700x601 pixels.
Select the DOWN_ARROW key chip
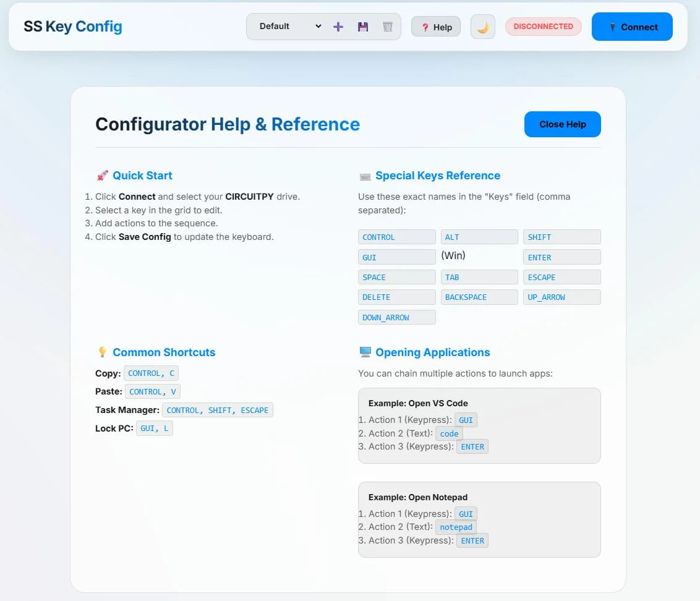click(396, 317)
